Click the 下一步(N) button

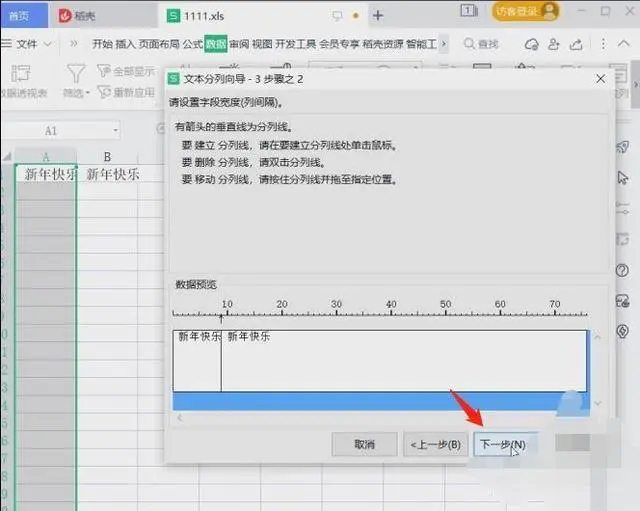[x=501, y=444]
